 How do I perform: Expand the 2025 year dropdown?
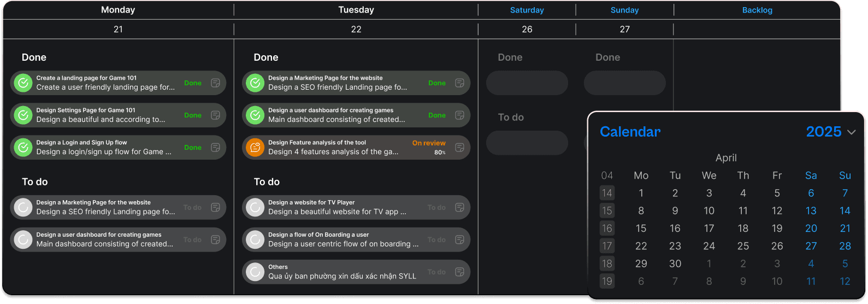point(851,132)
